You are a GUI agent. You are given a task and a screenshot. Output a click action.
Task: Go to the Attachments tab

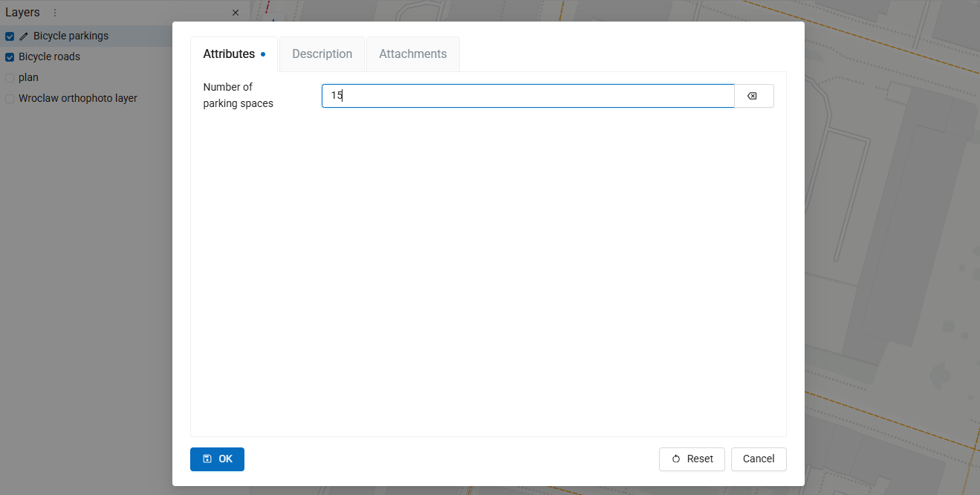point(412,54)
